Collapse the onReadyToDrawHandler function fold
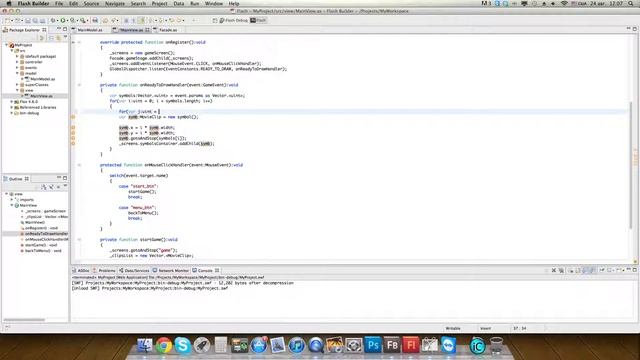640x360 pixels. (x=79, y=85)
